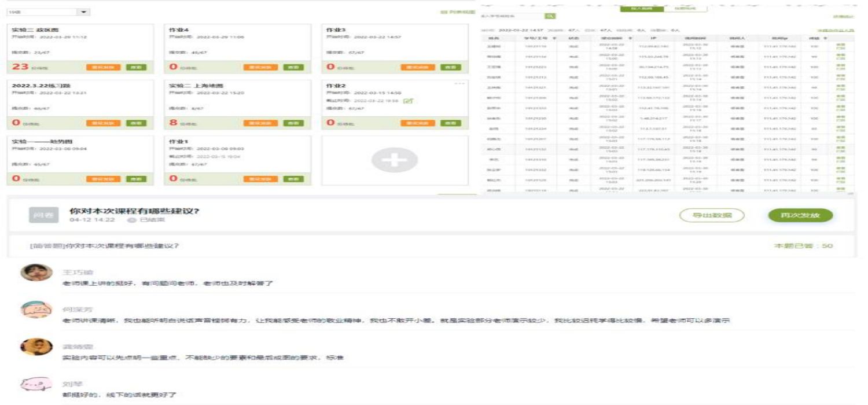The image size is (868, 405).
Task: Click green 查看 button on 实验三 政区图 card
Action: click(136, 67)
